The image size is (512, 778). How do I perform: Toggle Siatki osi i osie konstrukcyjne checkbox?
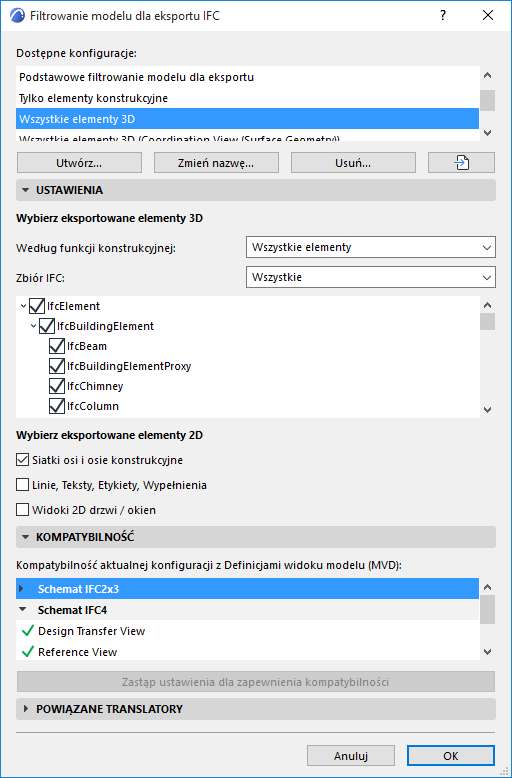coord(22,460)
